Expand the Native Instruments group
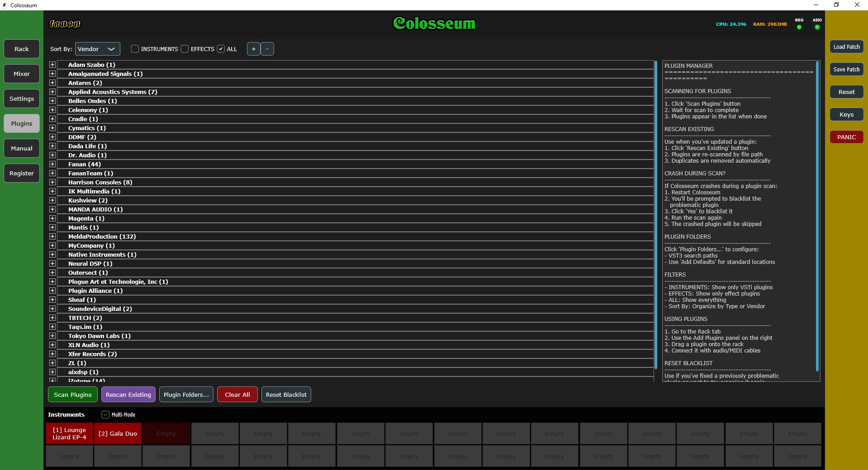The height and width of the screenshot is (470, 868). point(52,254)
